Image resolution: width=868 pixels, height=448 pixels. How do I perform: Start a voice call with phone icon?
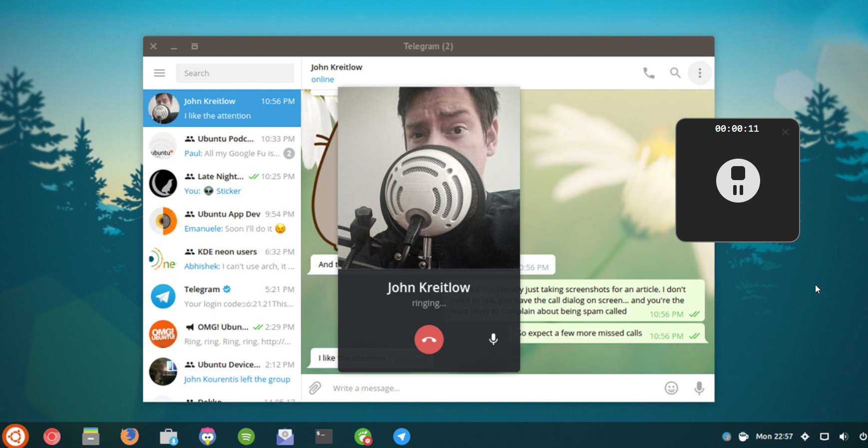pyautogui.click(x=649, y=73)
